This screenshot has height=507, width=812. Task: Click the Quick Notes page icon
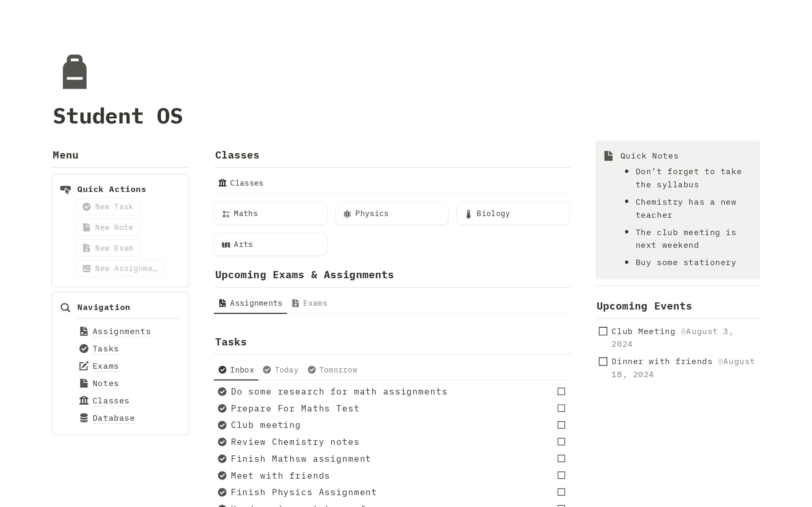tap(609, 156)
